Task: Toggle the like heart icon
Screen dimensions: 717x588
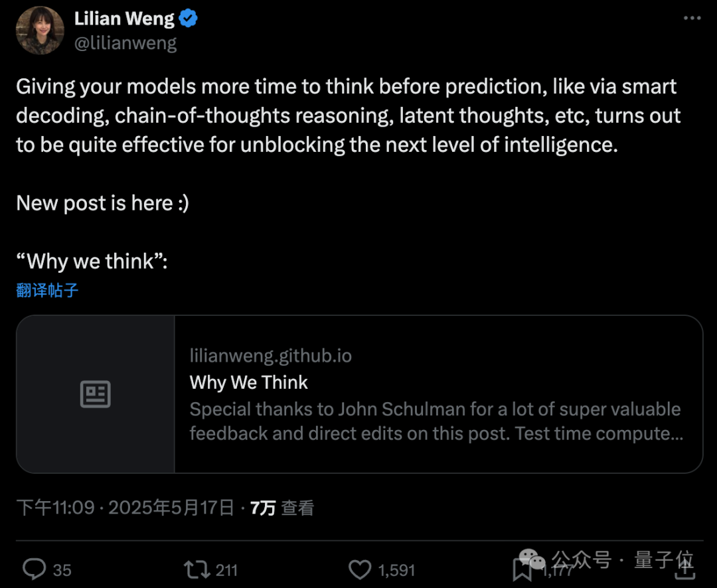Action: click(360, 570)
